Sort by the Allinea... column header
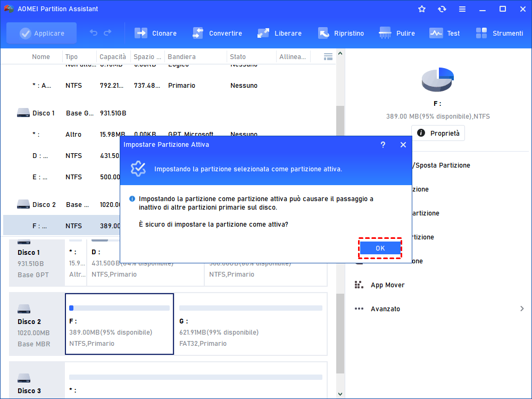 coord(293,57)
